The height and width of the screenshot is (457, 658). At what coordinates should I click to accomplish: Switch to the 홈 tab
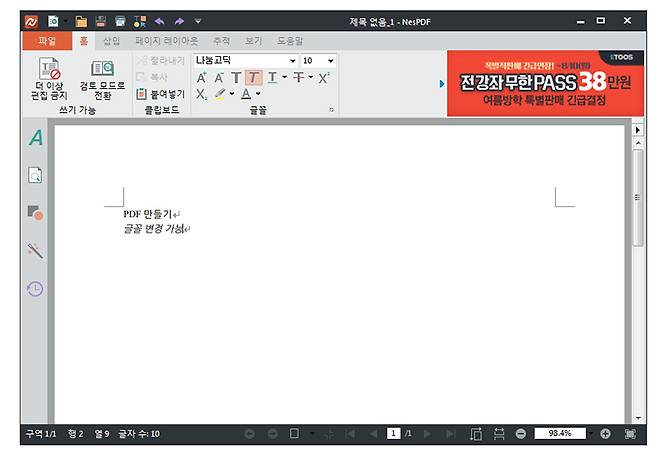coord(84,41)
